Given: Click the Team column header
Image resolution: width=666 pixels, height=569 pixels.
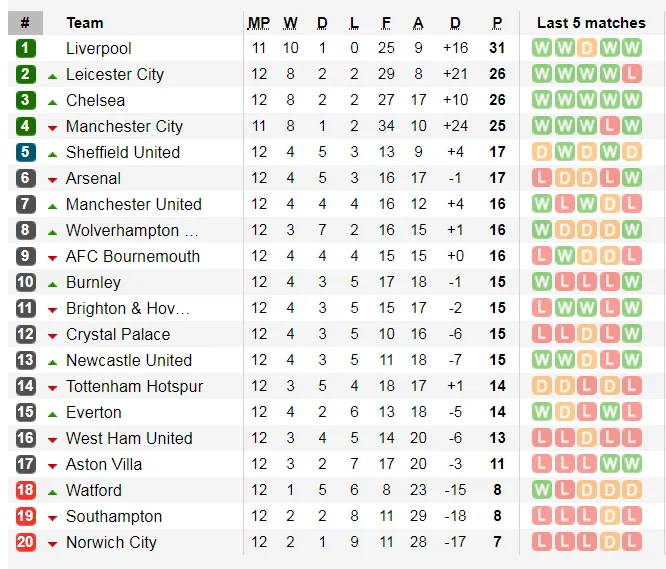Looking at the screenshot, I should click(x=85, y=22).
